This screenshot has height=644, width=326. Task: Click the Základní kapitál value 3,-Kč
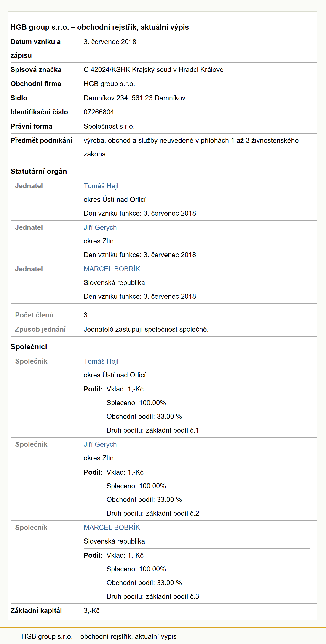92,610
